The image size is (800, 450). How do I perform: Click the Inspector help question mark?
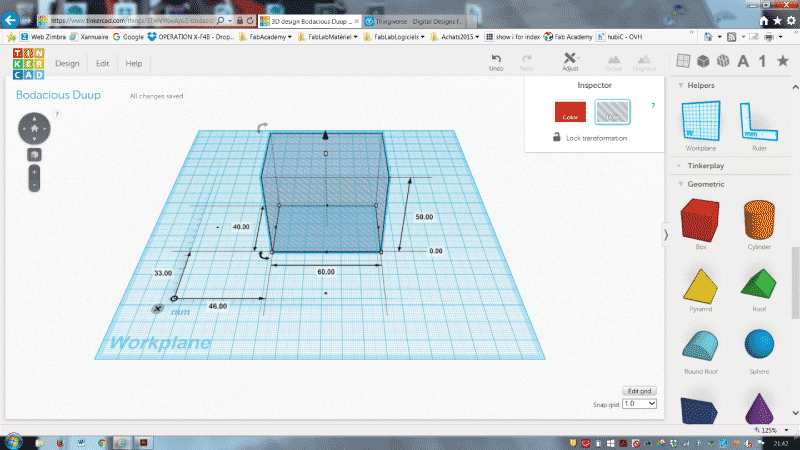(653, 106)
